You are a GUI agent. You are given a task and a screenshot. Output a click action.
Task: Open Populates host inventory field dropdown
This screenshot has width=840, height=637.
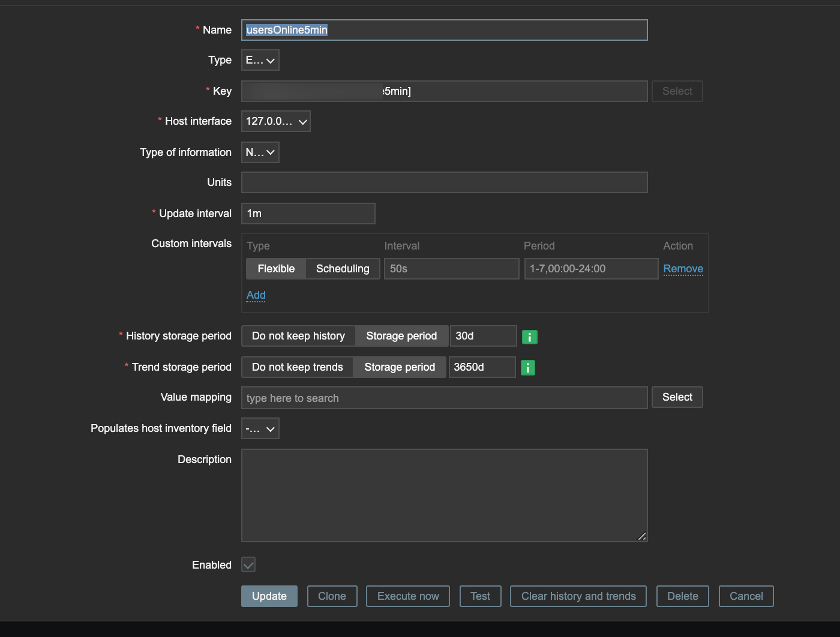pyautogui.click(x=260, y=429)
